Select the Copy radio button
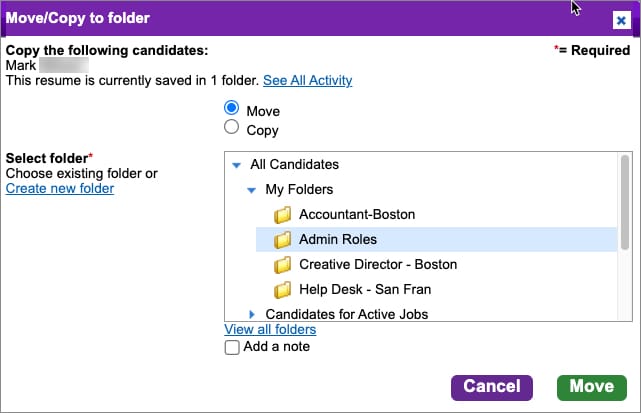The image size is (641, 413). click(x=232, y=128)
